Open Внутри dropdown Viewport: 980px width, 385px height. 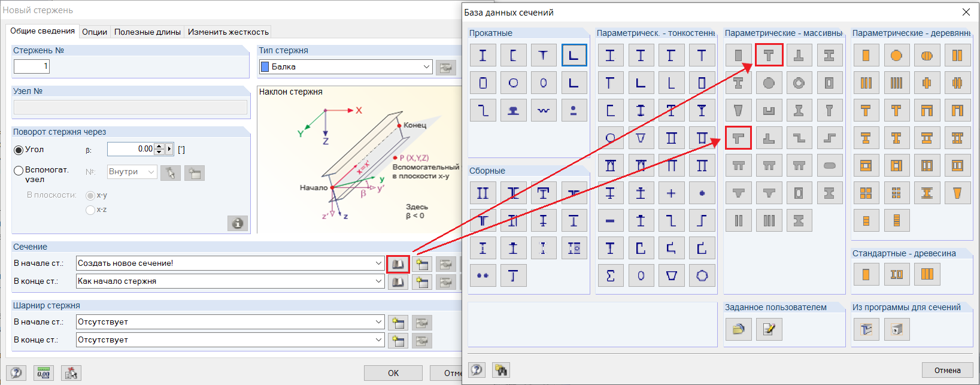pyautogui.click(x=132, y=172)
